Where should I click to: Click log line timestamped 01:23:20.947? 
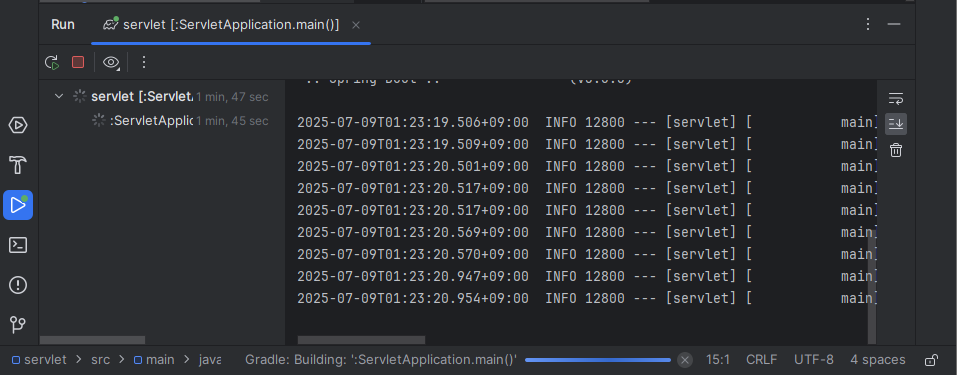pyautogui.click(x=587, y=276)
